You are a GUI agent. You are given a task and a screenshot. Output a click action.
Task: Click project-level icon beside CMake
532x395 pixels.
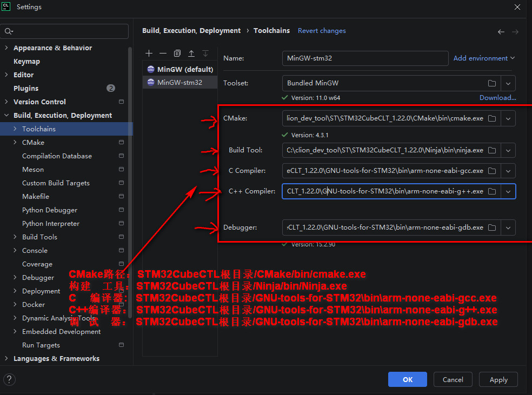coord(121,143)
